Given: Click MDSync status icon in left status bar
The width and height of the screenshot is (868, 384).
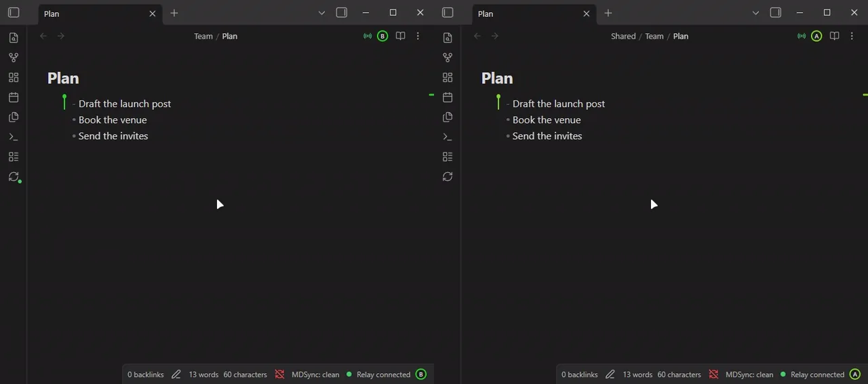Looking at the screenshot, I should click(279, 375).
